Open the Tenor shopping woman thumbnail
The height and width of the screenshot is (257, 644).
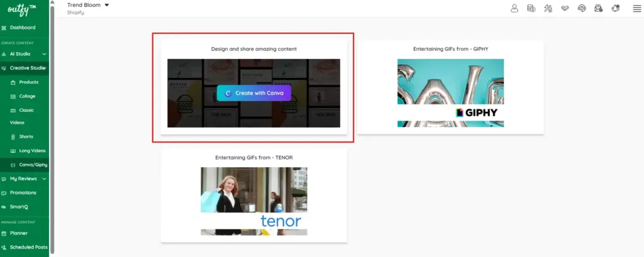click(x=254, y=201)
